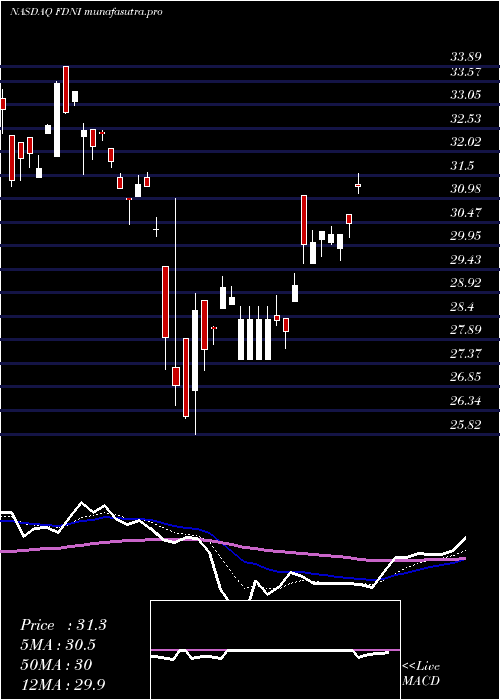Click the 32.53 price level label
The image size is (500, 700).
click(466, 119)
